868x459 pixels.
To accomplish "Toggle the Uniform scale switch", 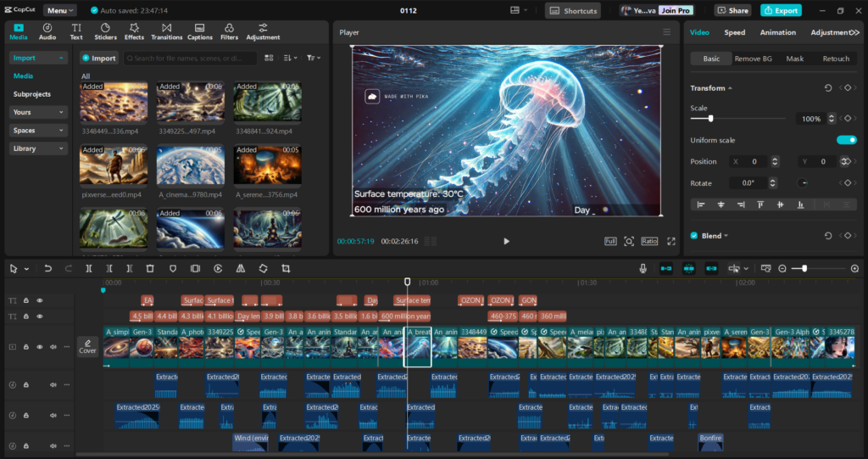I will pyautogui.click(x=846, y=140).
